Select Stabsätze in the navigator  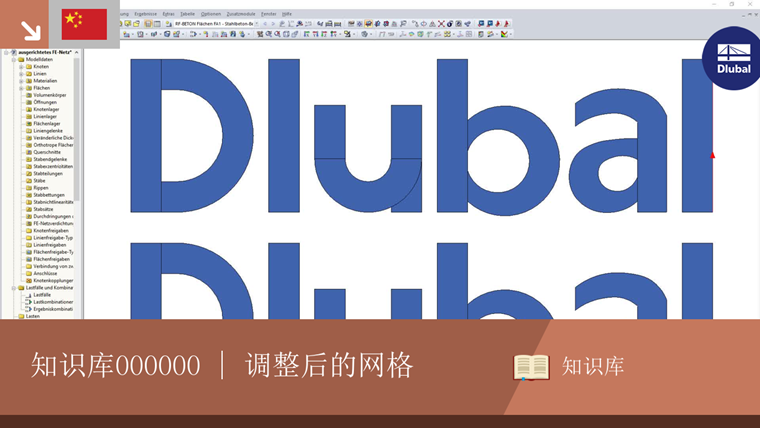(x=43, y=209)
